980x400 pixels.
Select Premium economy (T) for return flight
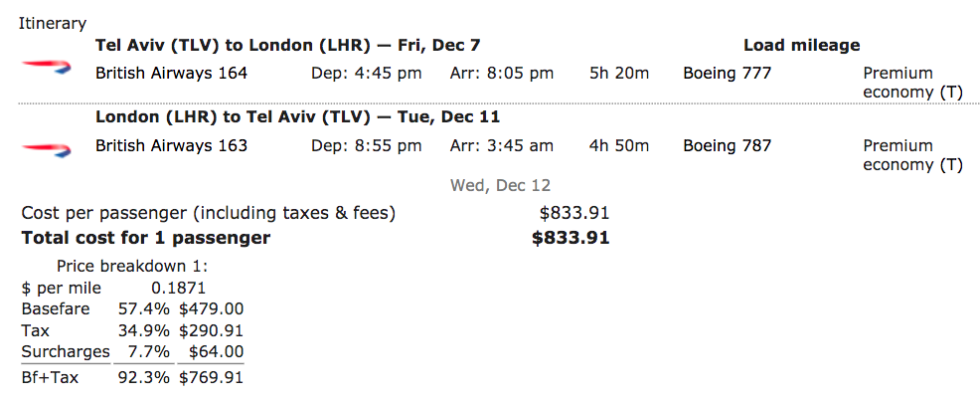pyautogui.click(x=912, y=155)
